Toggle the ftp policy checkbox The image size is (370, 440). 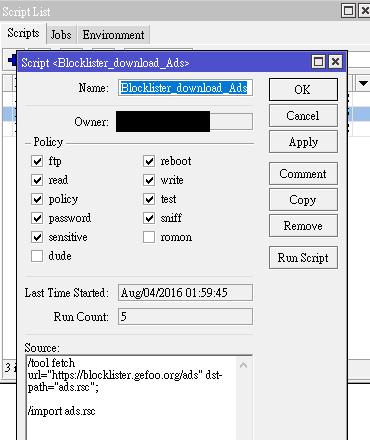pyautogui.click(x=37, y=161)
